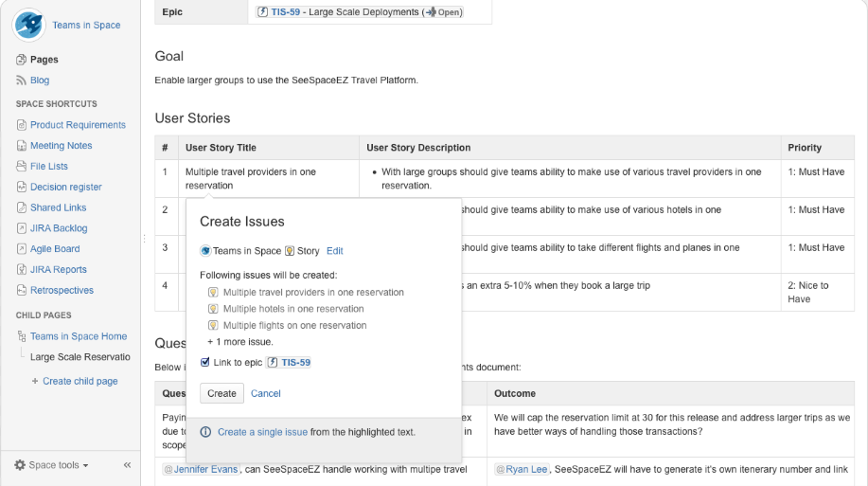868x486 pixels.
Task: Select Large Scale Reservations page in tree
Action: 80,357
